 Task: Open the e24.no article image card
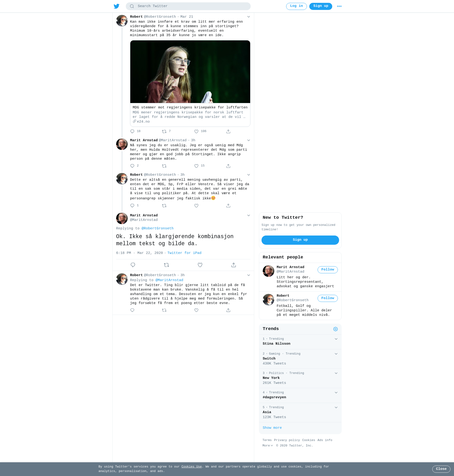pyautogui.click(x=190, y=72)
